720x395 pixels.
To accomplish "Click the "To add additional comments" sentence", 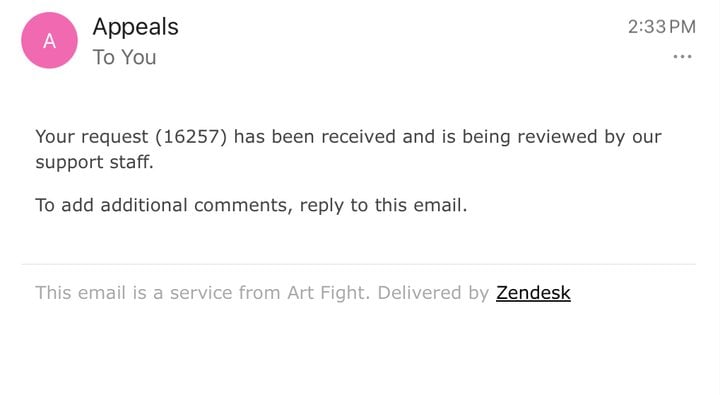I will [163, 205].
